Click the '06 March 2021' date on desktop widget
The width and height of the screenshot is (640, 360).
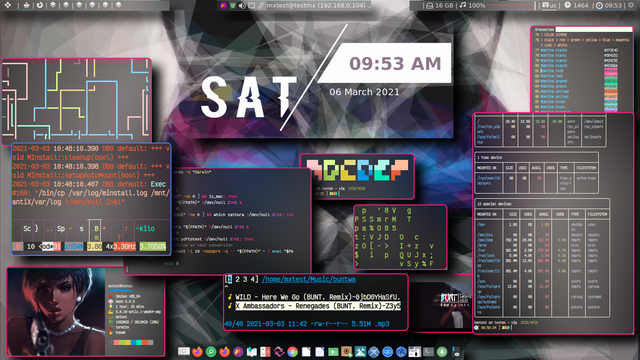(364, 92)
